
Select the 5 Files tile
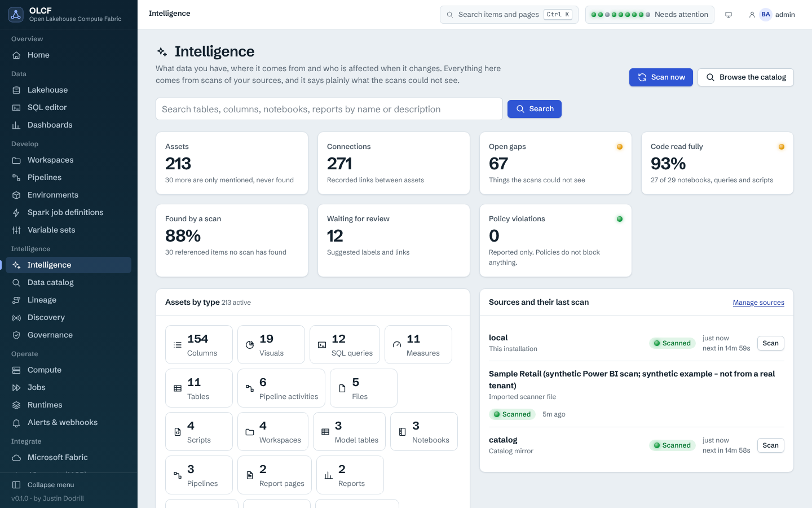(x=364, y=388)
